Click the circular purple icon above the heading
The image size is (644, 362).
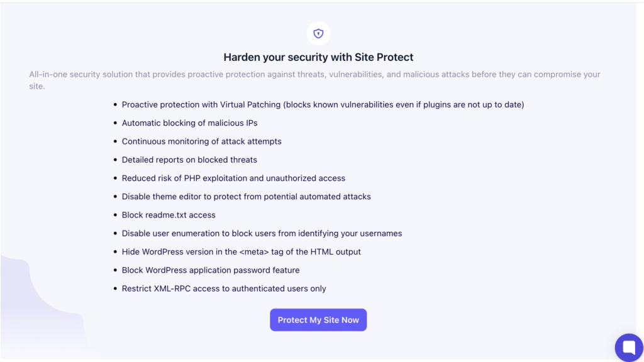tap(318, 33)
